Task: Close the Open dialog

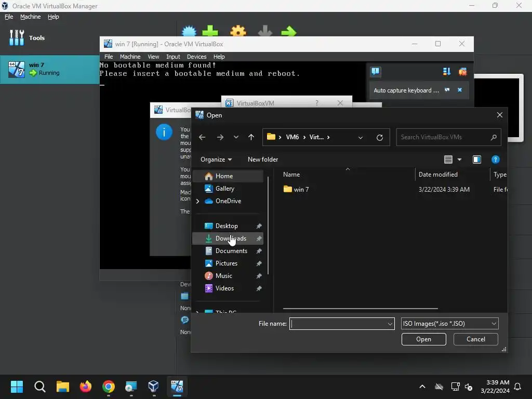Action: [x=499, y=115]
